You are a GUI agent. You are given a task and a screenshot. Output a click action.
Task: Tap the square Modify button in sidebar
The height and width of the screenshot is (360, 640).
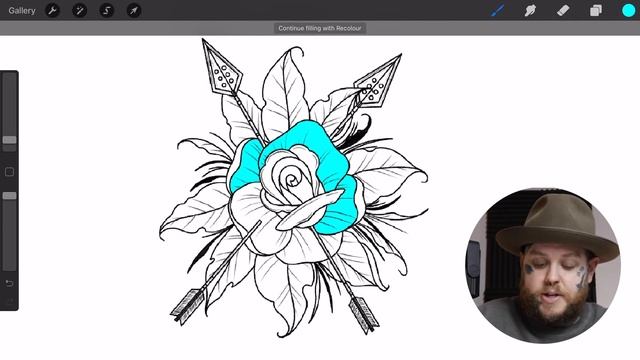tap(9, 172)
